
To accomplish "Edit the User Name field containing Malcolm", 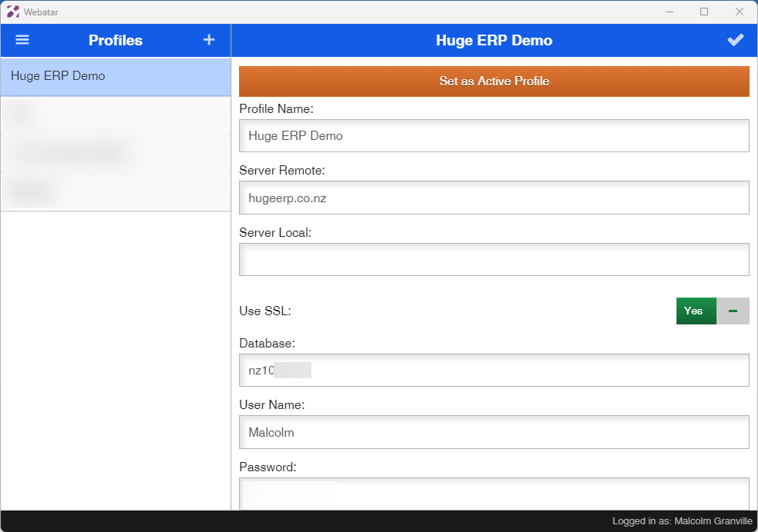I will click(494, 432).
